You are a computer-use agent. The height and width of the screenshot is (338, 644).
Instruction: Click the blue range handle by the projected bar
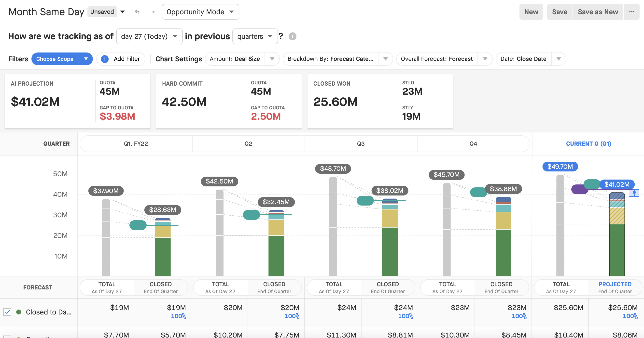pos(634,193)
